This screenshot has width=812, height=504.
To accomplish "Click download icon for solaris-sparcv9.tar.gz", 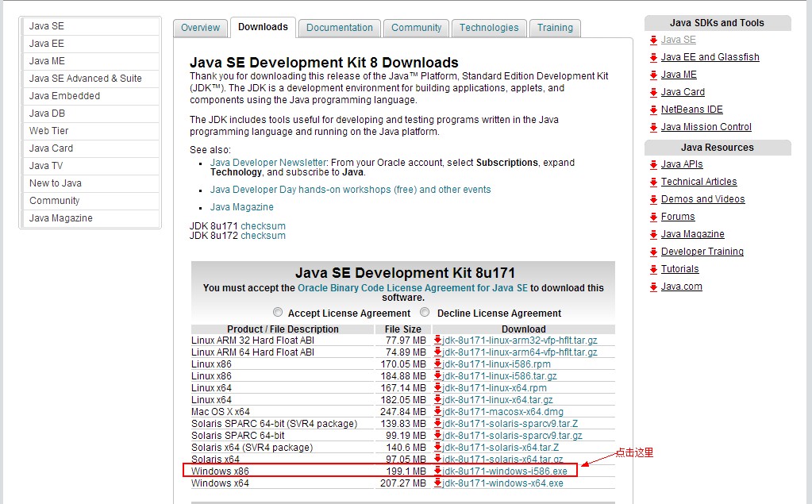I will [x=437, y=435].
